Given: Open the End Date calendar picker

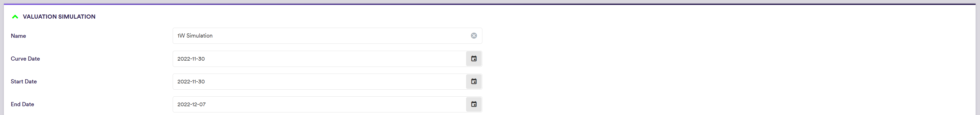Looking at the screenshot, I should click(474, 104).
